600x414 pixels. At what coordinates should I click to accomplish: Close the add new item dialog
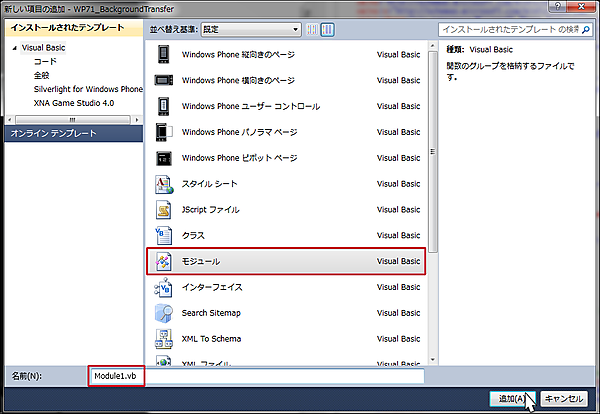point(581,6)
